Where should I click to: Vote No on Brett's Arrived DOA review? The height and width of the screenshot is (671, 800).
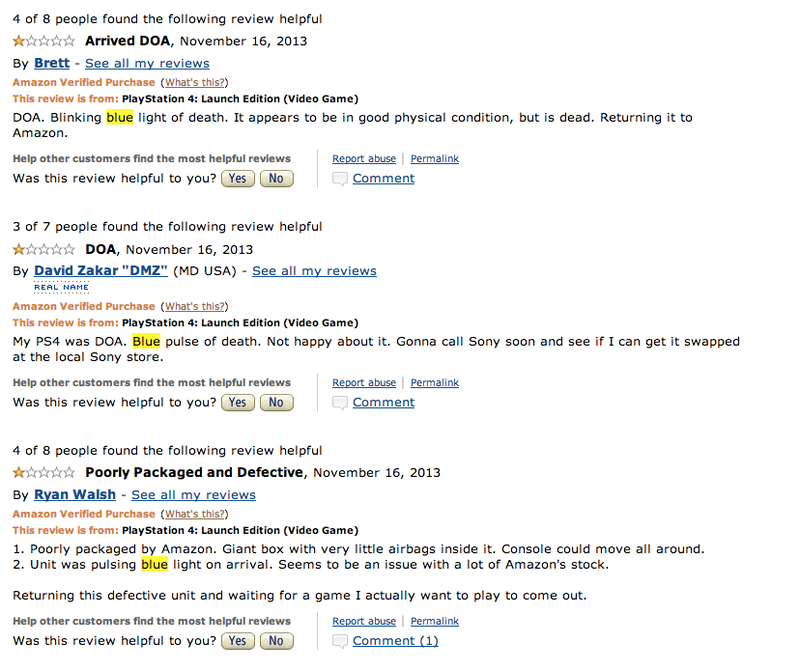tap(277, 179)
